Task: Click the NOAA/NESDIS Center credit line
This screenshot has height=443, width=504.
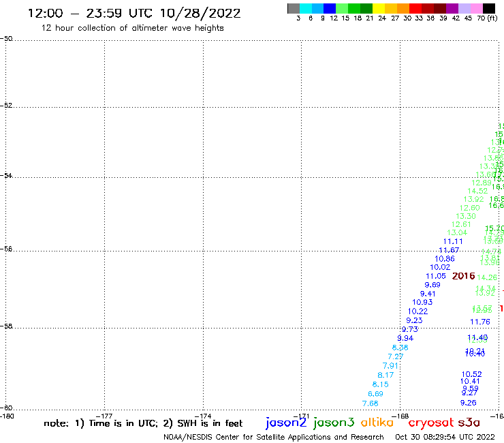Action: pos(274,437)
